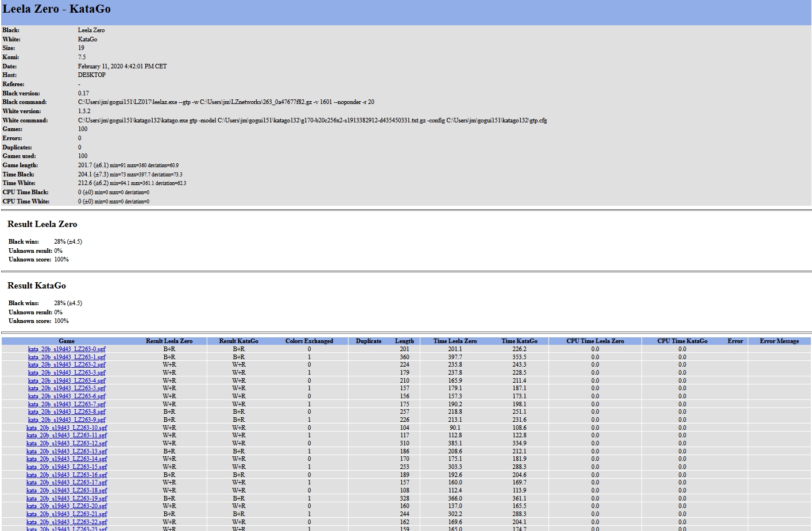Open game file kata_20b_s19d43_LZ263-6.sgf
Viewport: 812px width, 531px height.
pos(67,396)
